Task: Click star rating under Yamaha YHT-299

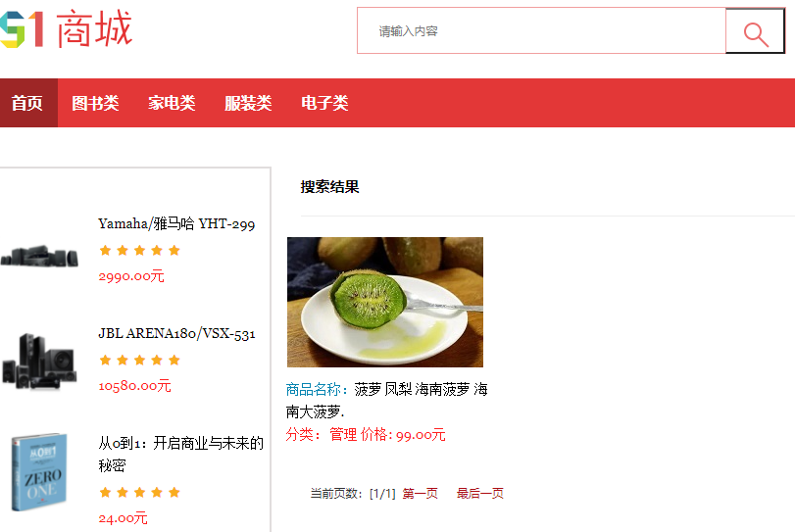Action: click(140, 250)
